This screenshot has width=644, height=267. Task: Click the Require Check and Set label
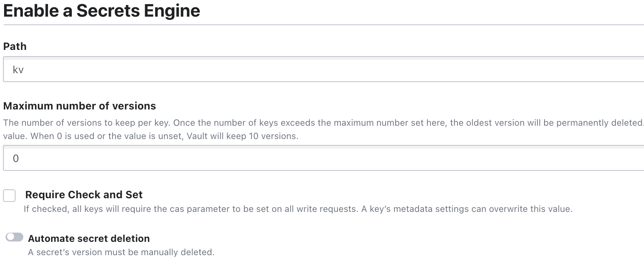(x=84, y=195)
